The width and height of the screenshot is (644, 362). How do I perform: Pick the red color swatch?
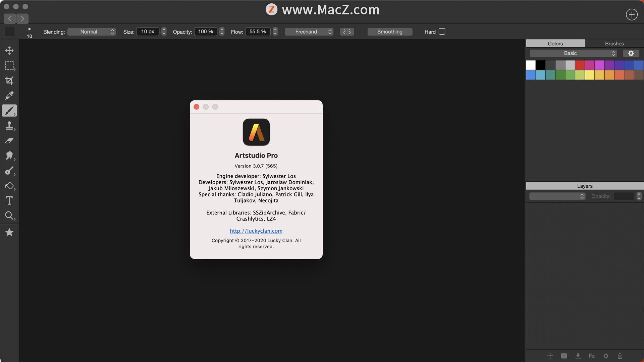[x=580, y=65]
